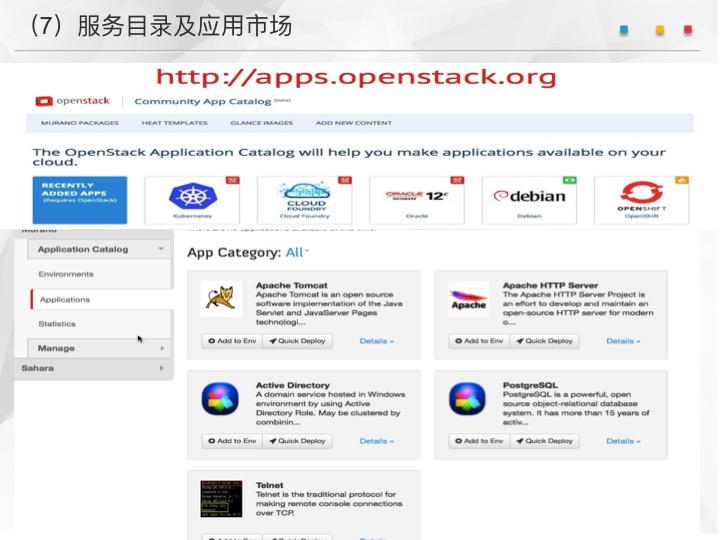Open the OpenShift app tile

tap(641, 200)
